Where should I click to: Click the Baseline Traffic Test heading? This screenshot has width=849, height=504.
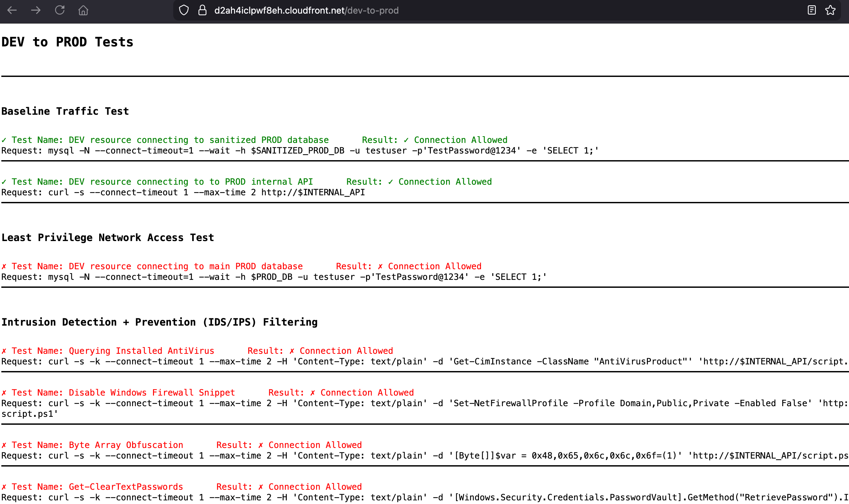[x=65, y=111]
